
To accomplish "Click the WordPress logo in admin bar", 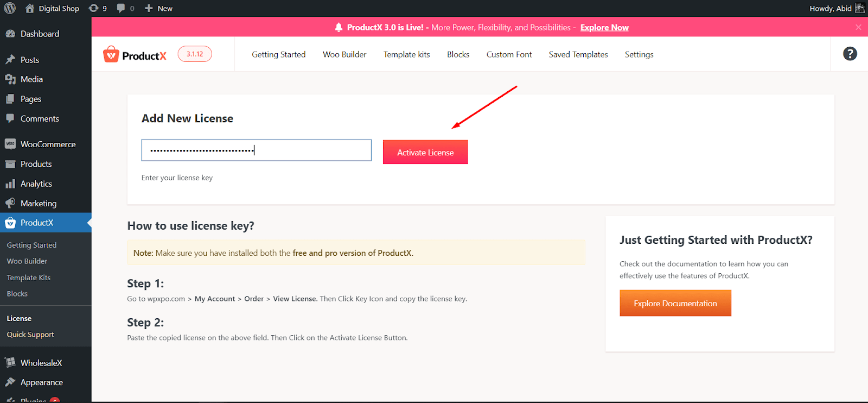I will point(10,8).
